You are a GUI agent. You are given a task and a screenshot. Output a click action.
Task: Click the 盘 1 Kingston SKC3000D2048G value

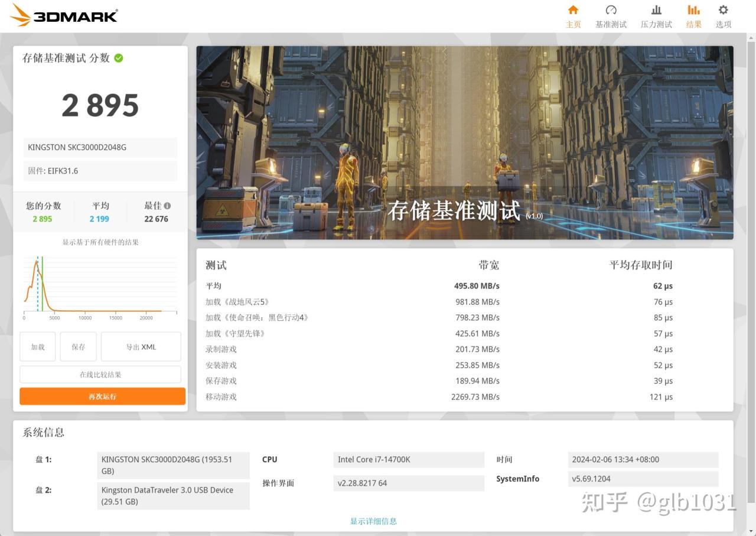174,465
